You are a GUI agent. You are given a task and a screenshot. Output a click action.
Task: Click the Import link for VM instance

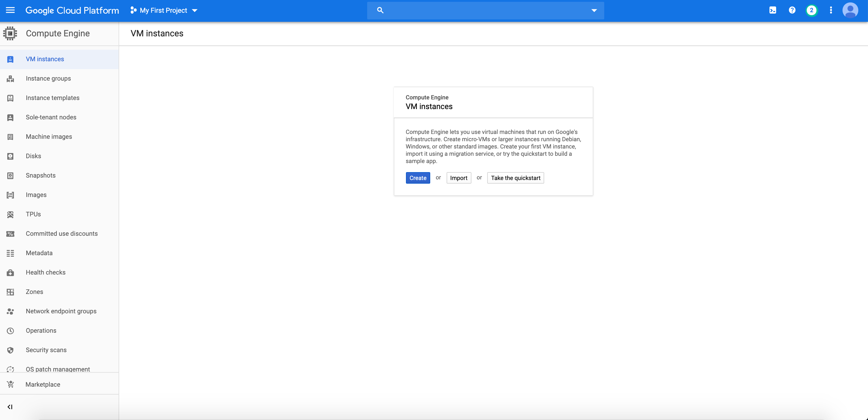pyautogui.click(x=459, y=178)
